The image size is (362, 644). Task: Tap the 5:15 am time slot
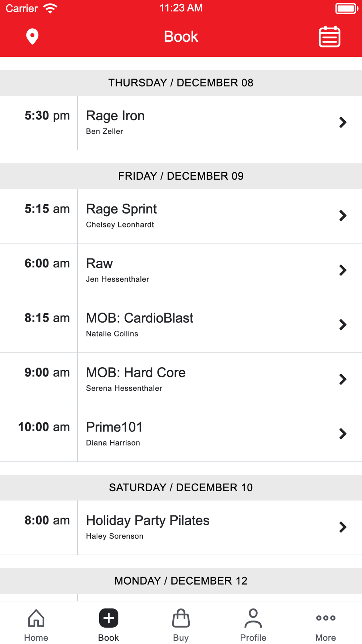tap(47, 209)
